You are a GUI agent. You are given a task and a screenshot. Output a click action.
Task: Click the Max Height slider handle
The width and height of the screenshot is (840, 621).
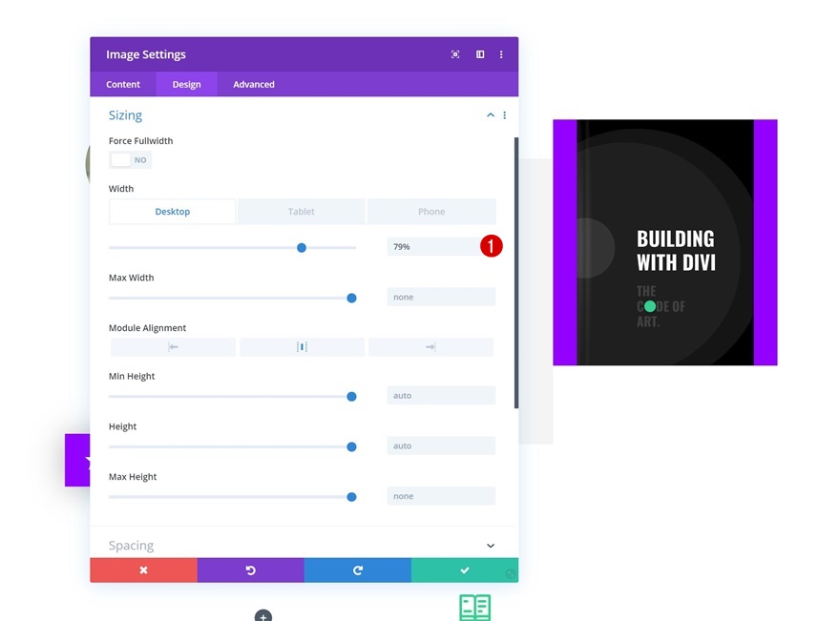(351, 497)
